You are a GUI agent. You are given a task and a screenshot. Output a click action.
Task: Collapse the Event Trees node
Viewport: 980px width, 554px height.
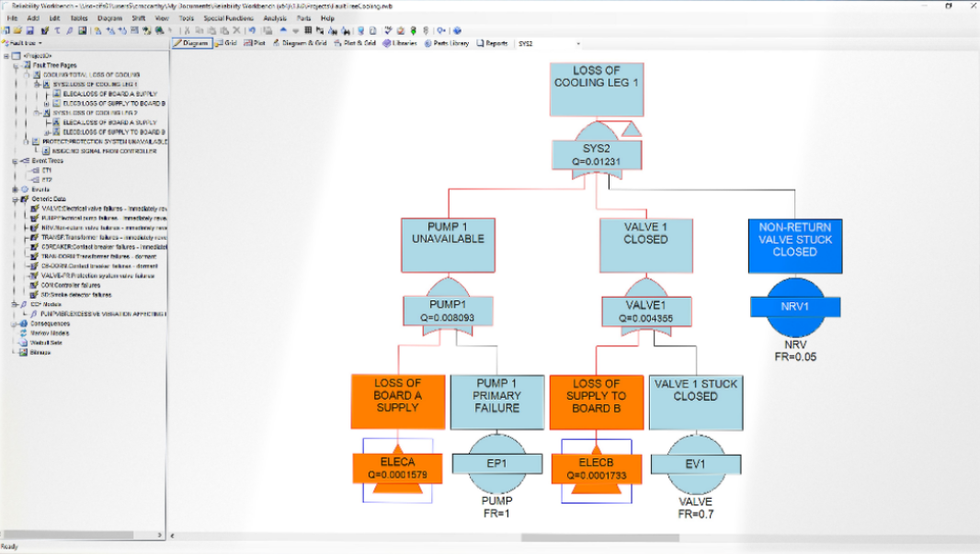(14, 161)
